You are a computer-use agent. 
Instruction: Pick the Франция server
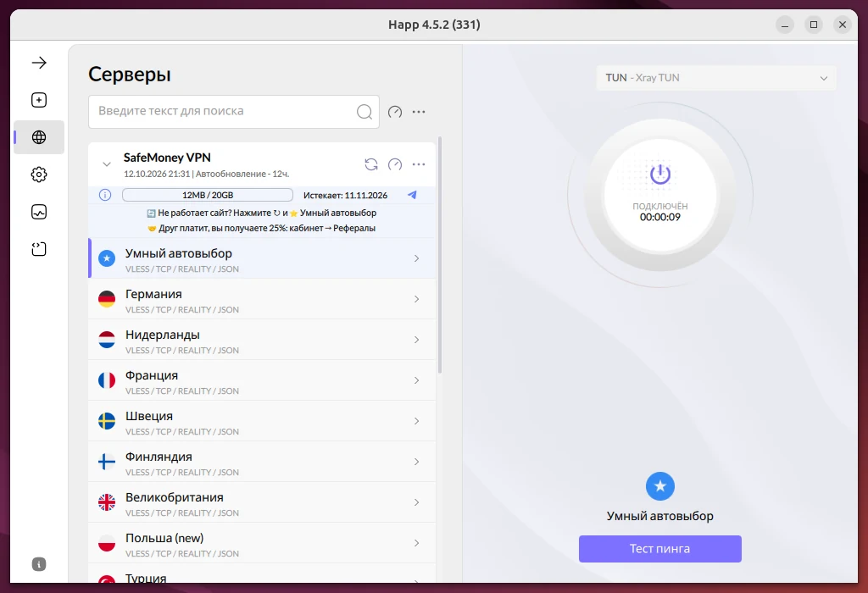click(263, 380)
